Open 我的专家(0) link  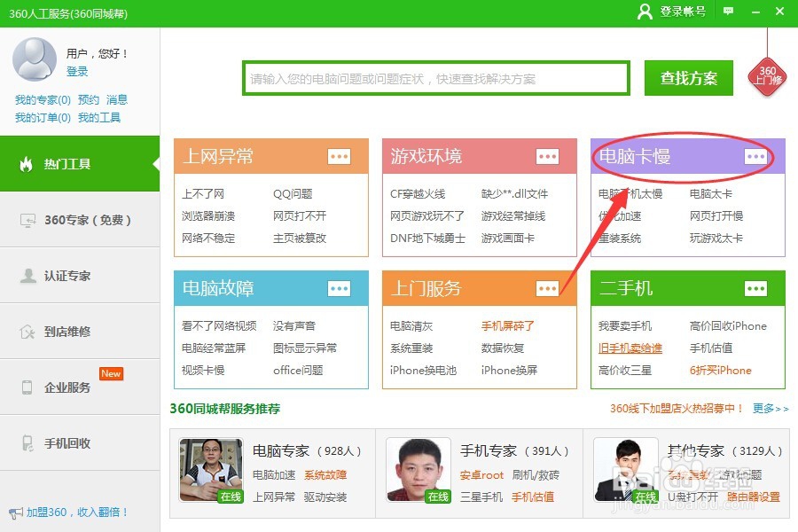point(43,100)
